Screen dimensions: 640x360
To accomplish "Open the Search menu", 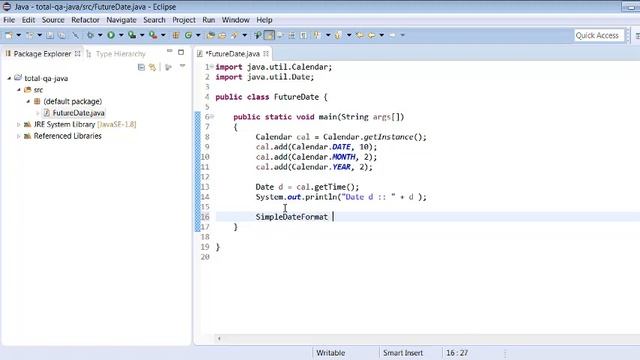I will click(x=154, y=20).
